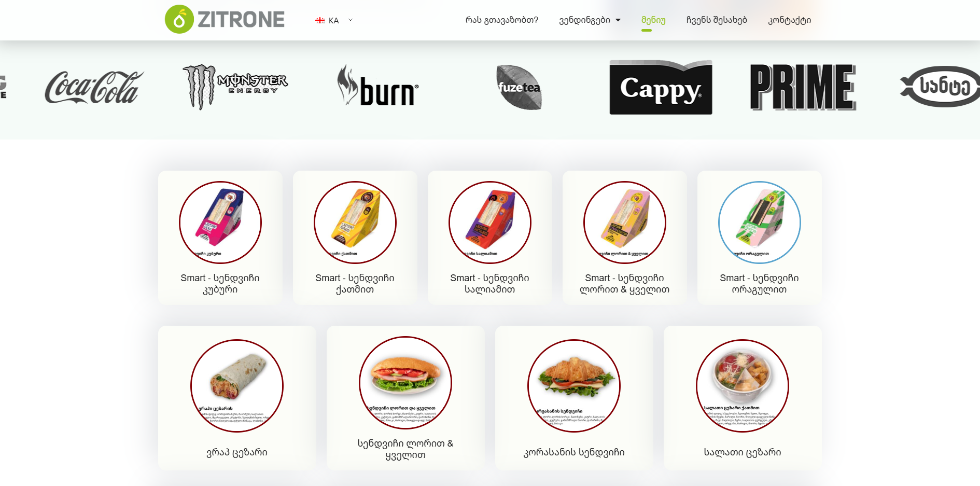Select the ვრაპ ცეზარი wrap image
980x486 pixels.
pos(237,386)
